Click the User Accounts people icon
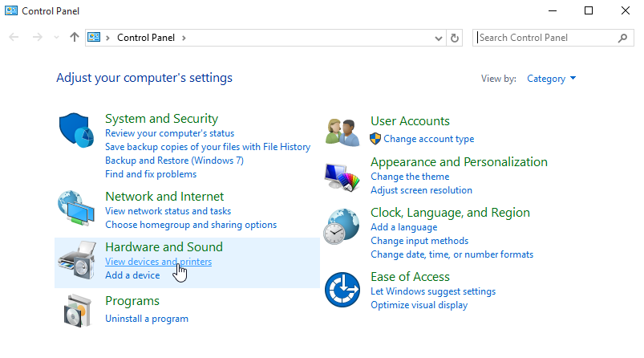 (x=342, y=131)
